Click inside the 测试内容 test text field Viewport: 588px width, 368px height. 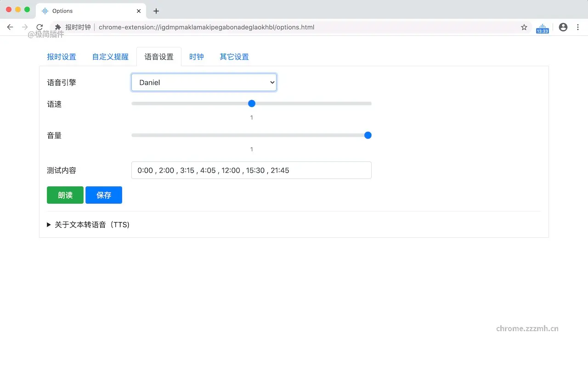click(x=251, y=170)
